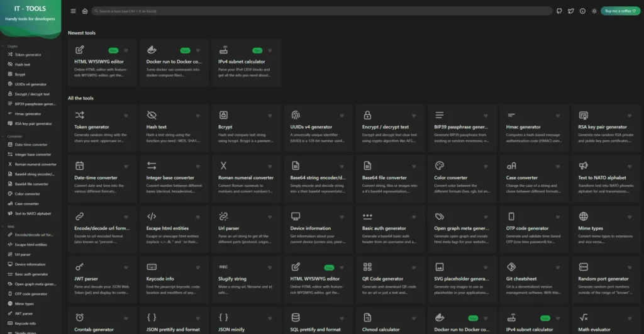The height and width of the screenshot is (334, 644).
Task: Click the UUIDs fingerprint icon
Action: tap(296, 115)
